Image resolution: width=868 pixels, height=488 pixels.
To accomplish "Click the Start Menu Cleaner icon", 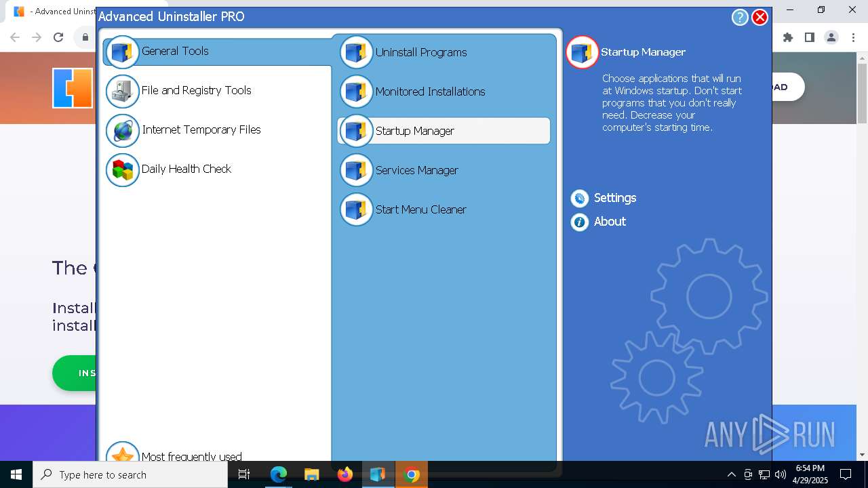I will [x=356, y=209].
